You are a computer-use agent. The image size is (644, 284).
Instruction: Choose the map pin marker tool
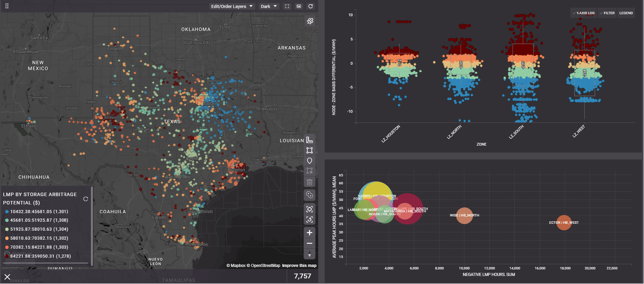click(310, 161)
